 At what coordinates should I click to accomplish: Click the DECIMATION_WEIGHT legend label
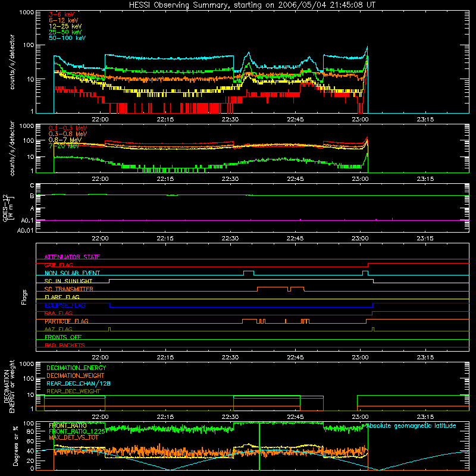point(76,376)
